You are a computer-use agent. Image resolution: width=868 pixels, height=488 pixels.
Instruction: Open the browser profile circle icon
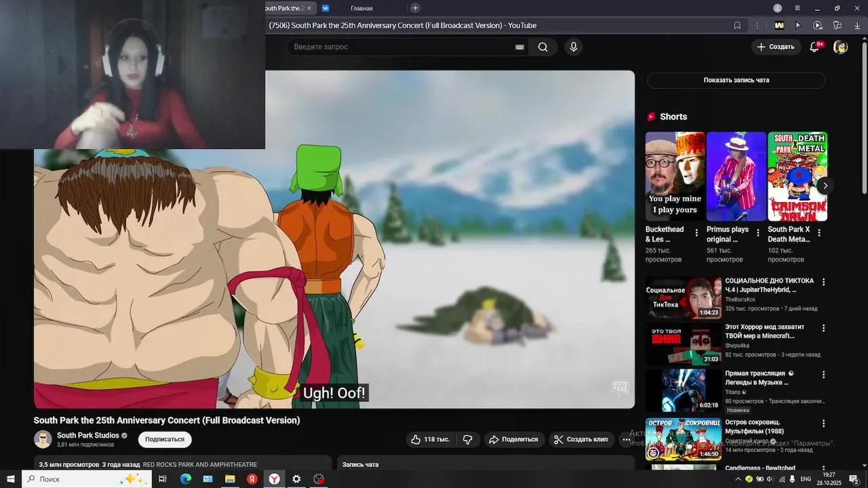click(778, 8)
